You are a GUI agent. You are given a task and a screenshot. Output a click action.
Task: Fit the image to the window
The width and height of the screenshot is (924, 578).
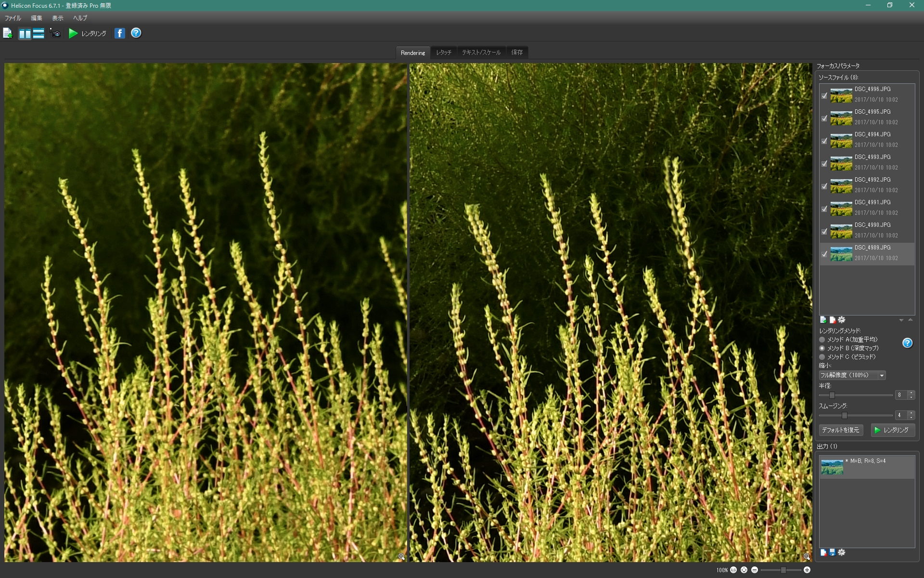point(744,570)
